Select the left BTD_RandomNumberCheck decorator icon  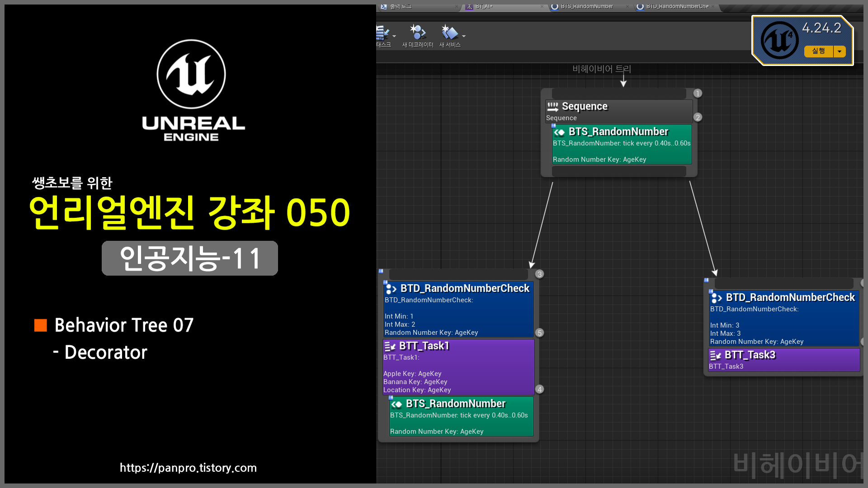[391, 289]
